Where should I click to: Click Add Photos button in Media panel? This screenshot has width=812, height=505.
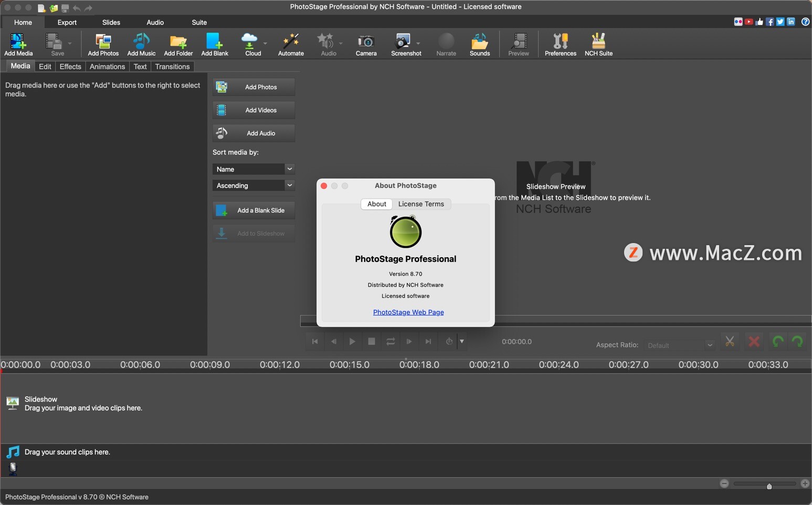[x=254, y=87]
